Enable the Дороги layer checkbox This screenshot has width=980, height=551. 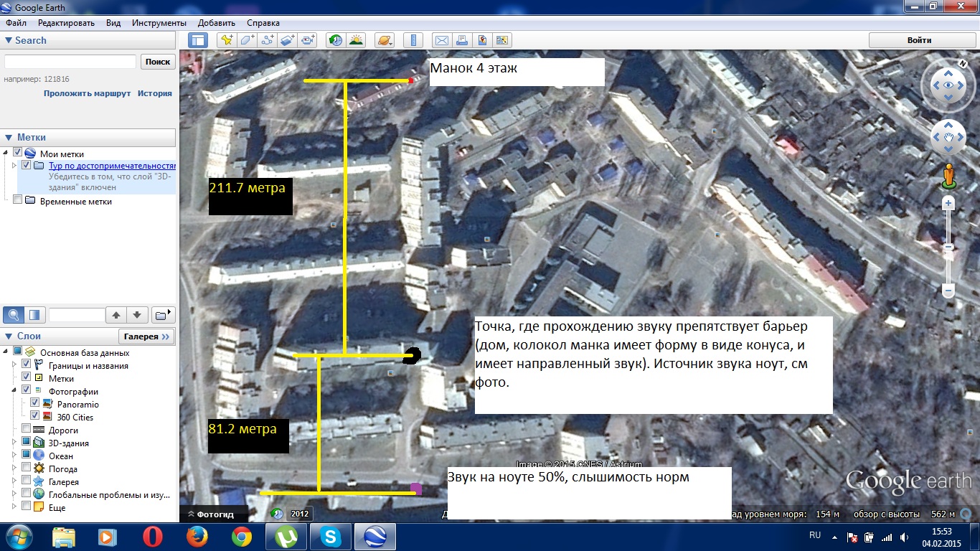pyautogui.click(x=27, y=430)
